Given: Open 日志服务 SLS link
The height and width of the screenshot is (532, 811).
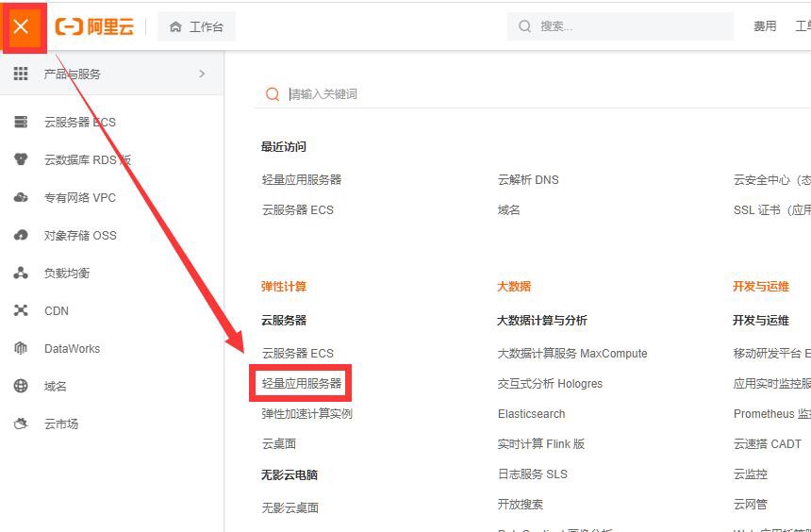Looking at the screenshot, I should click(x=532, y=474).
